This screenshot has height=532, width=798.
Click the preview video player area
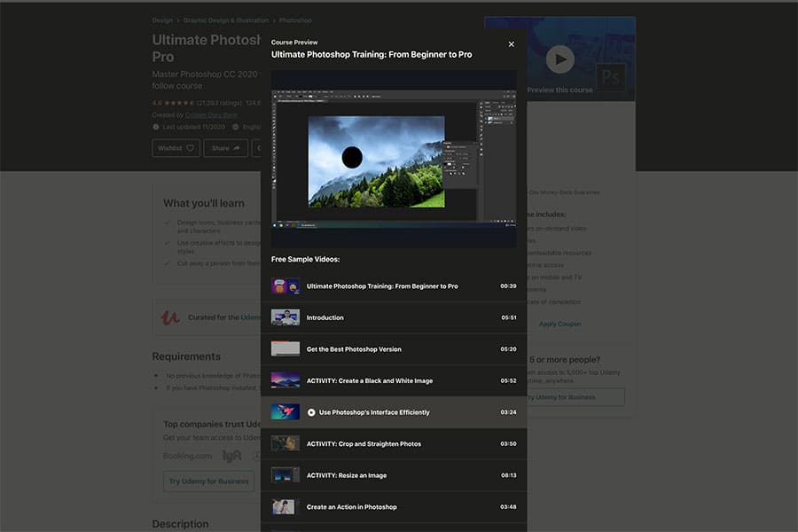[x=394, y=160]
